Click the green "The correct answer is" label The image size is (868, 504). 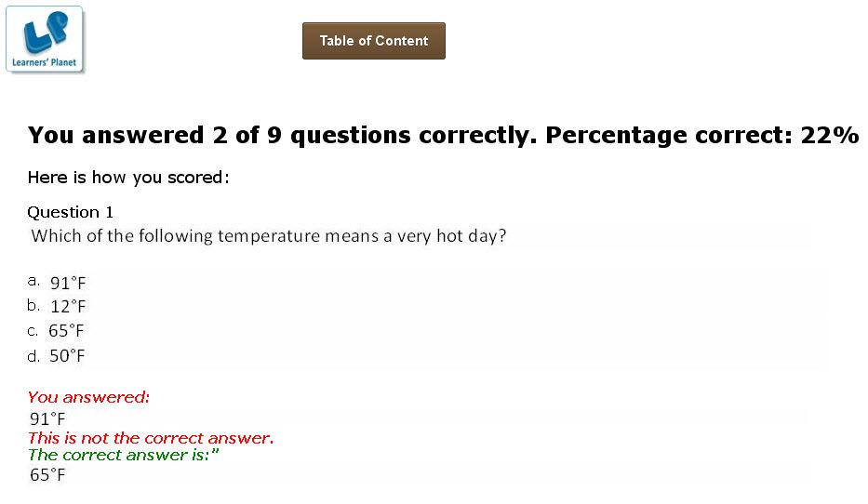pyautogui.click(x=123, y=456)
